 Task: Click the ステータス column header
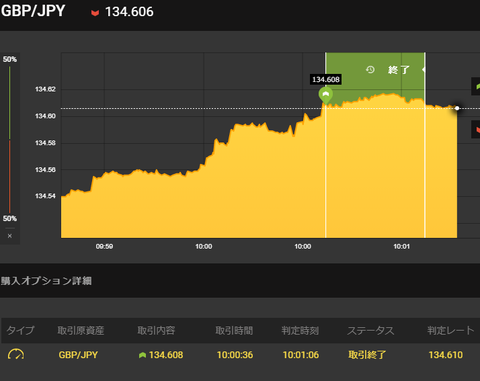click(371, 331)
